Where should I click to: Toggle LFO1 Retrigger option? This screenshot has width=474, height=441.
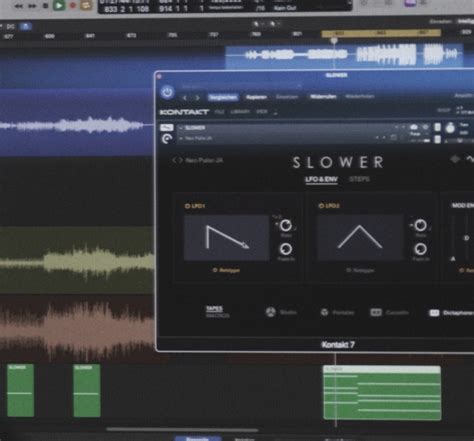226,270
